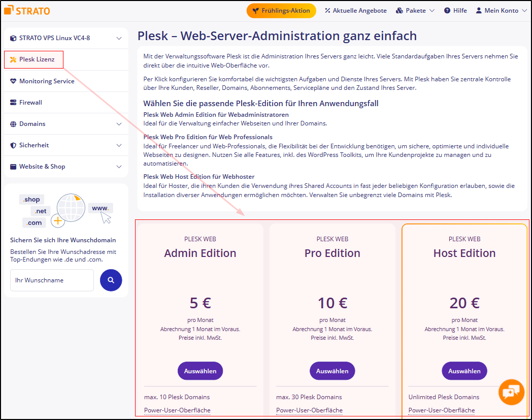Click the Plesk Lizenz tools icon
The image size is (532, 420).
[x=13, y=59]
